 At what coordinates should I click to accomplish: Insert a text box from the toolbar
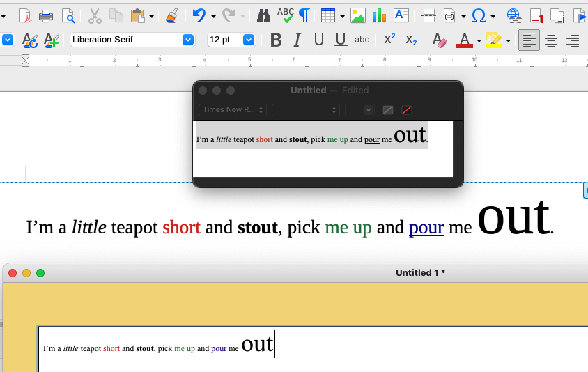click(x=401, y=15)
